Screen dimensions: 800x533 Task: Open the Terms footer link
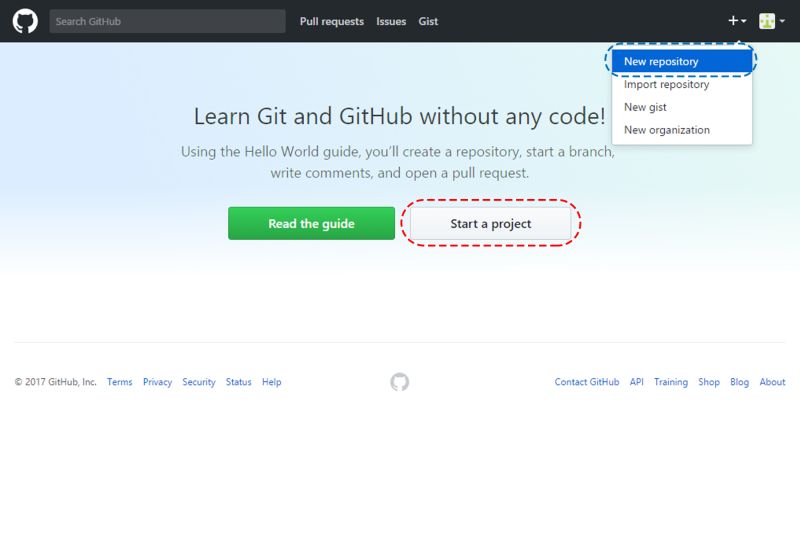[119, 382]
